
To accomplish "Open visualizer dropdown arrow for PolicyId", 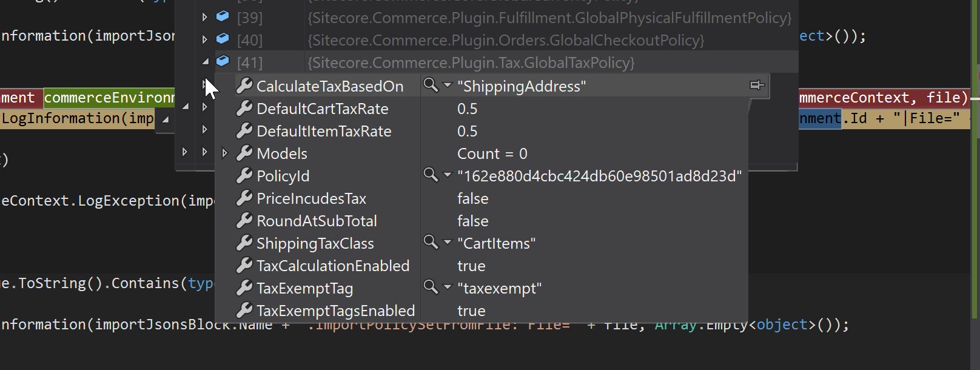I will click(x=448, y=175).
